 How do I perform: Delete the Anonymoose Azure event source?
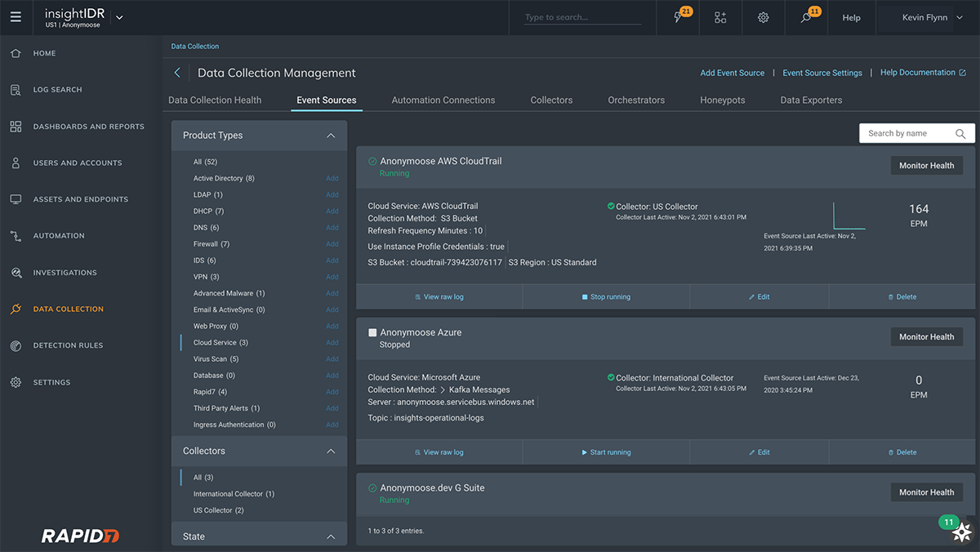tap(902, 452)
